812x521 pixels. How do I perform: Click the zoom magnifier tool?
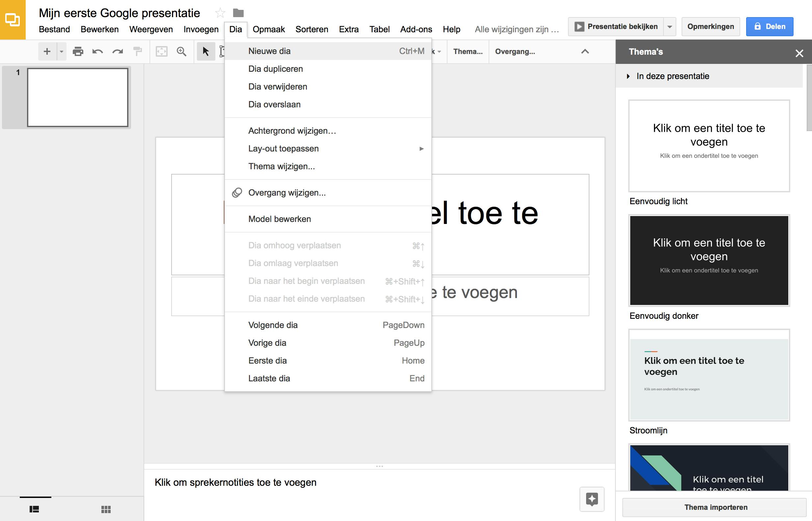coord(182,51)
